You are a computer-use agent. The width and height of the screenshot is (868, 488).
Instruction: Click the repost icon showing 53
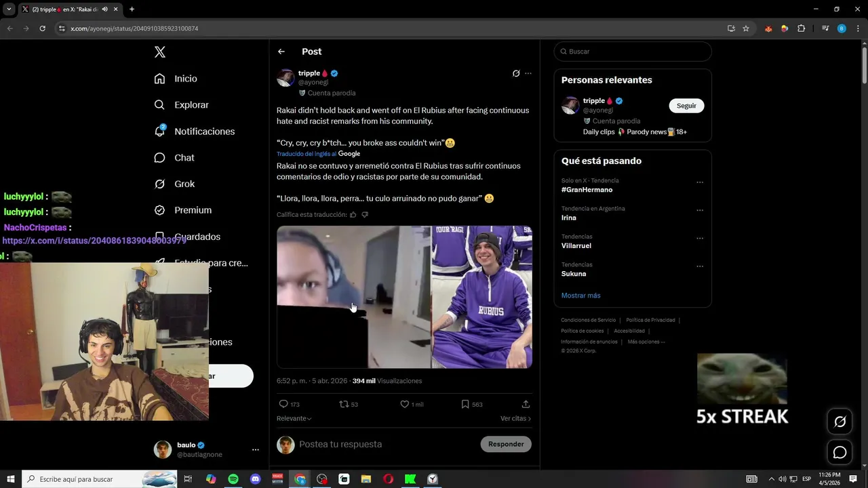click(x=349, y=404)
